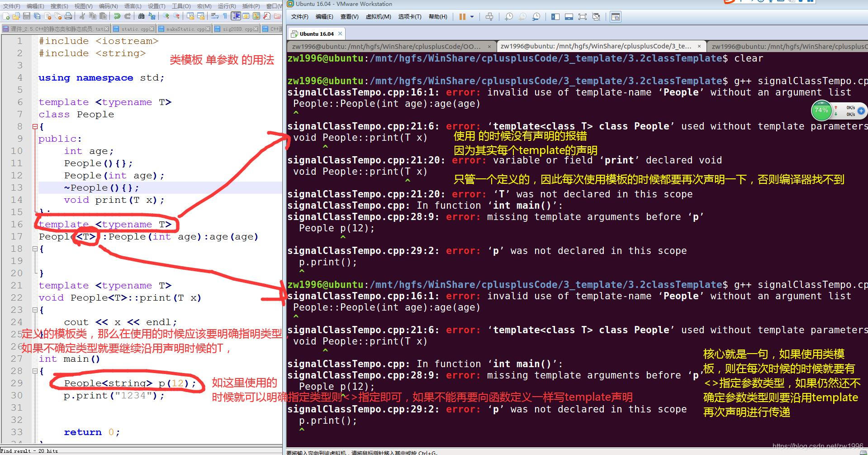Switch to the first terminal tab ending OO...
This screenshot has width=868, height=455.
391,46
